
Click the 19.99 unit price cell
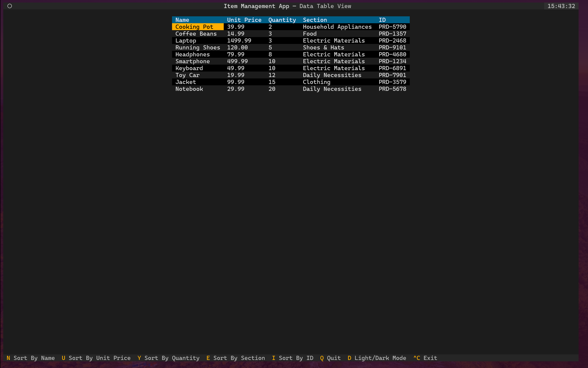(x=244, y=75)
